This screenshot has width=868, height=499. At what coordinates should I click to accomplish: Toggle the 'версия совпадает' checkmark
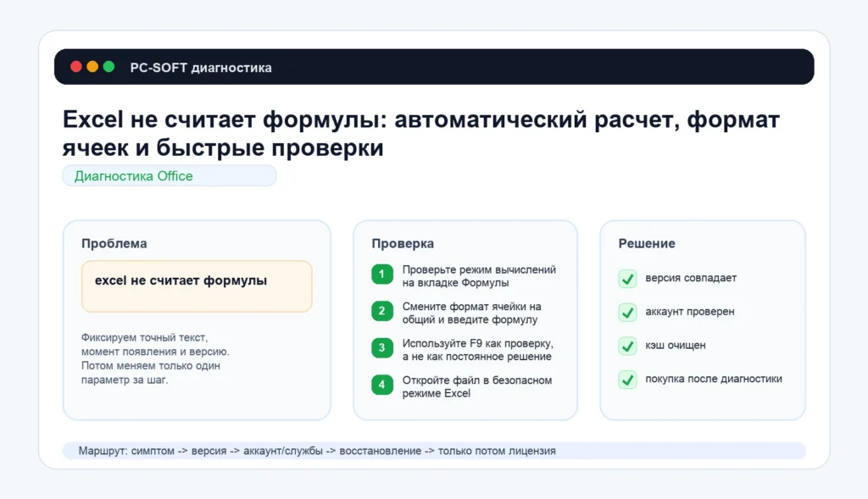[628, 279]
